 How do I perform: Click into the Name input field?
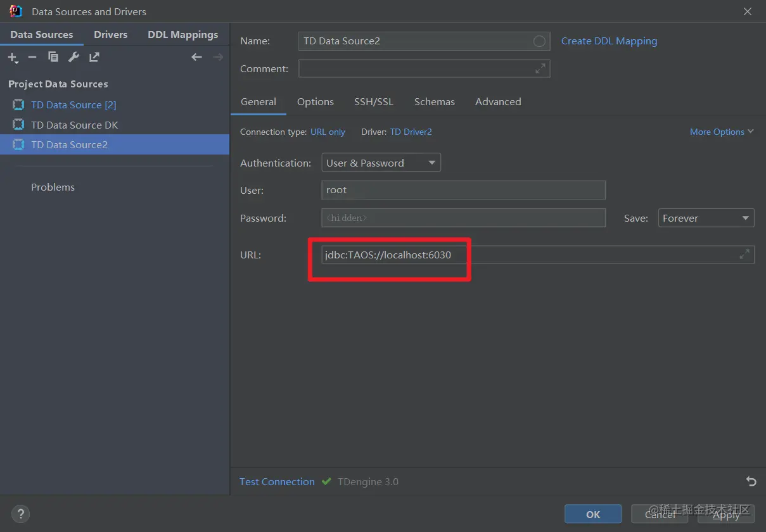424,41
